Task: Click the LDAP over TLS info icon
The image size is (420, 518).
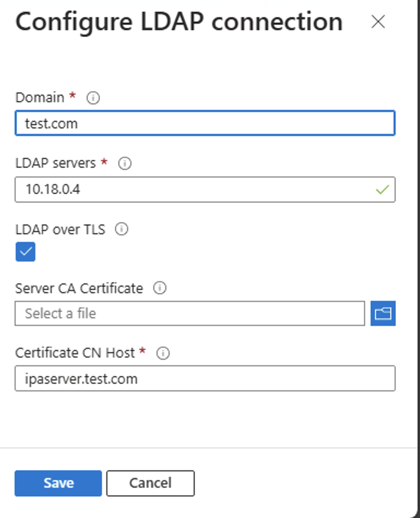Action: [122, 229]
